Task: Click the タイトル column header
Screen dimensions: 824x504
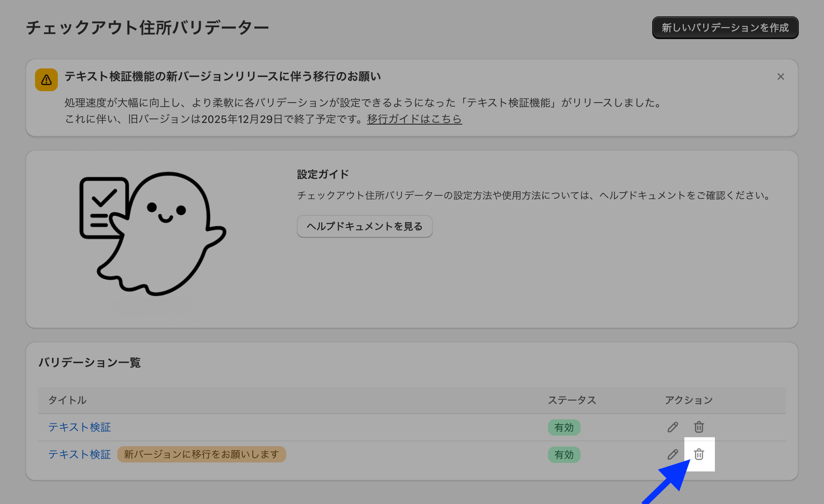Action: pos(67,400)
